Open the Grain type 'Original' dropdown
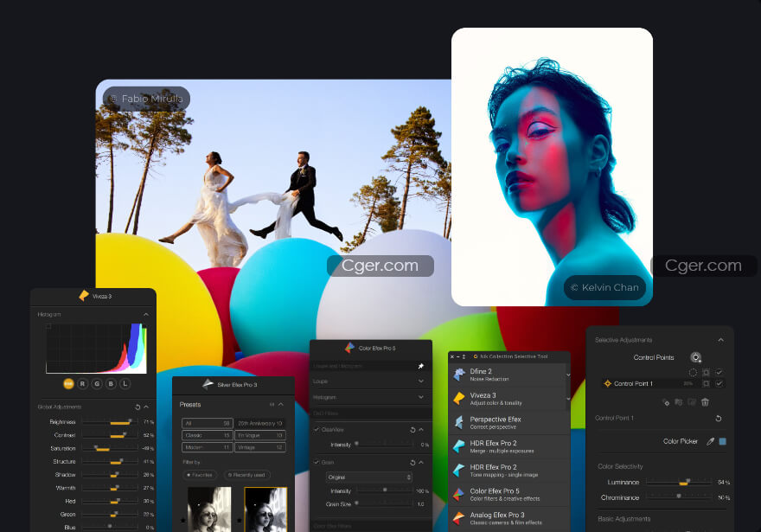 369,478
